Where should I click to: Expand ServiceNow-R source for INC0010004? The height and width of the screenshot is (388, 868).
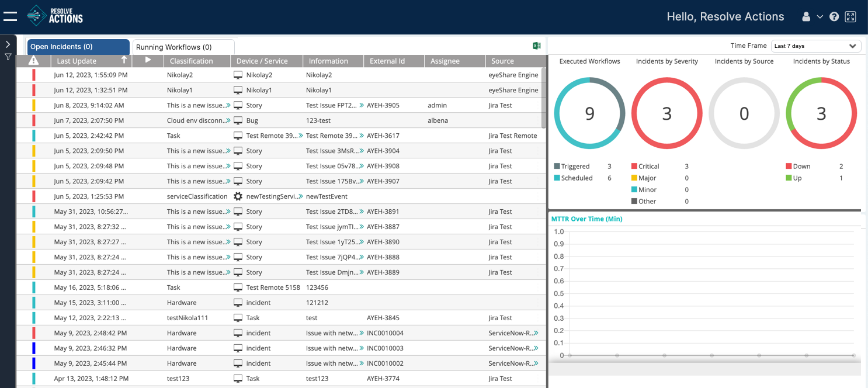[x=536, y=333]
